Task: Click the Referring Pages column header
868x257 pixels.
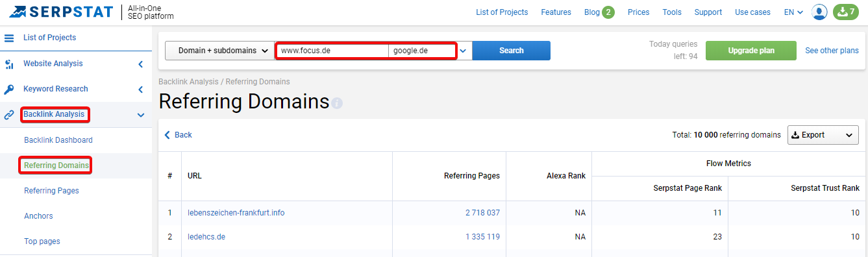Action: pos(471,176)
